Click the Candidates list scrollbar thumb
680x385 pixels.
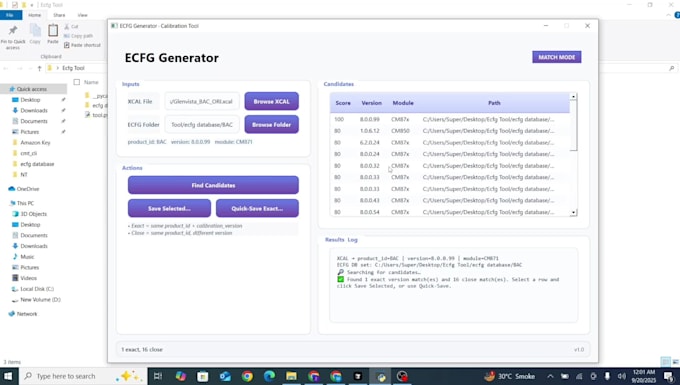click(x=573, y=126)
